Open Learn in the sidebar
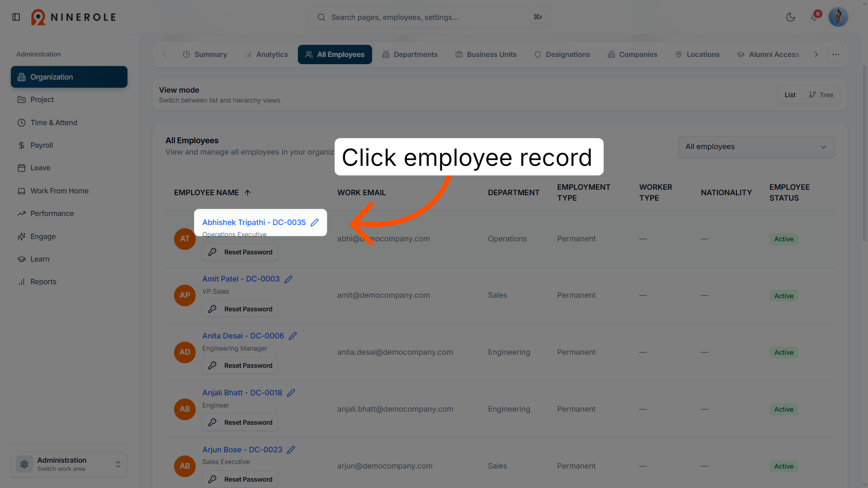The height and width of the screenshot is (488, 868). point(69,259)
